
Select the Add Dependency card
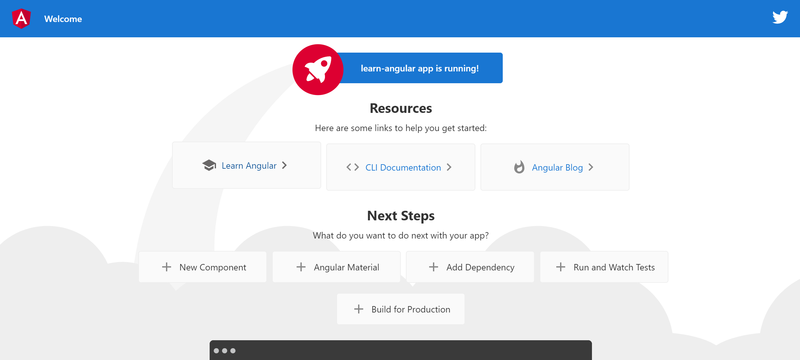tap(470, 267)
